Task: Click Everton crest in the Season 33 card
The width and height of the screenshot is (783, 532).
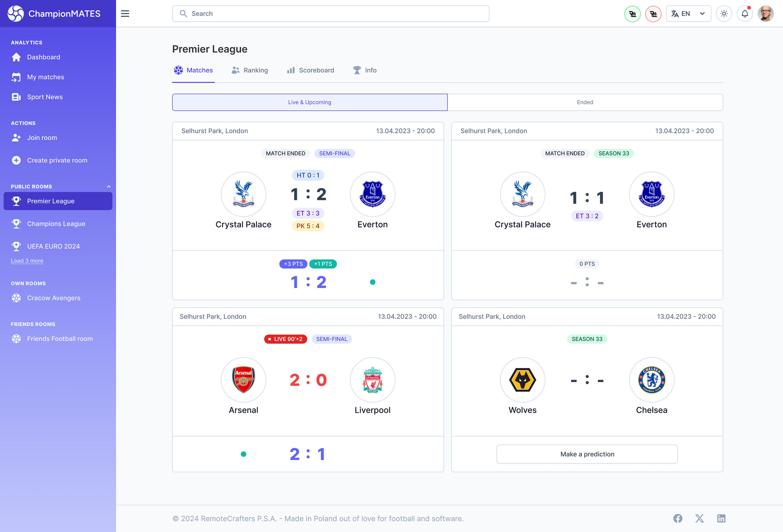Action: tap(652, 194)
